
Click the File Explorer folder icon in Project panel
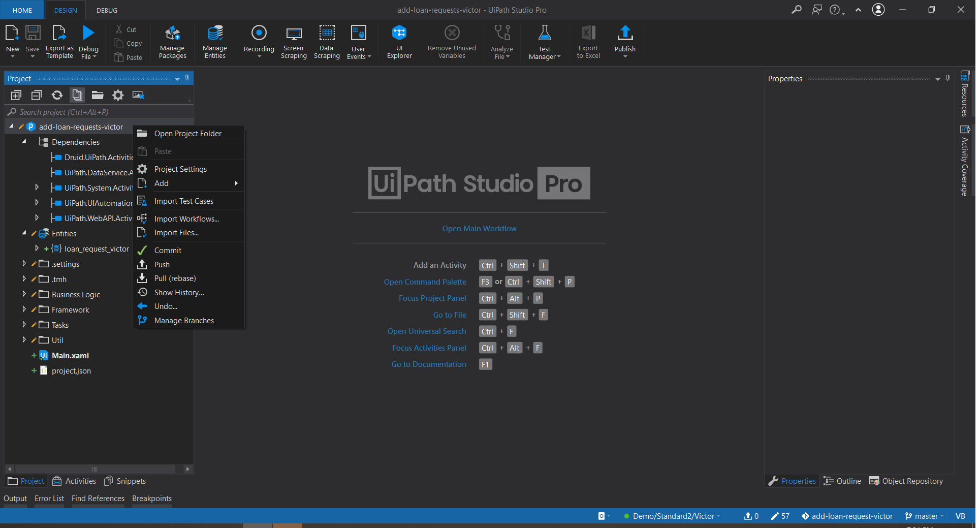point(98,95)
